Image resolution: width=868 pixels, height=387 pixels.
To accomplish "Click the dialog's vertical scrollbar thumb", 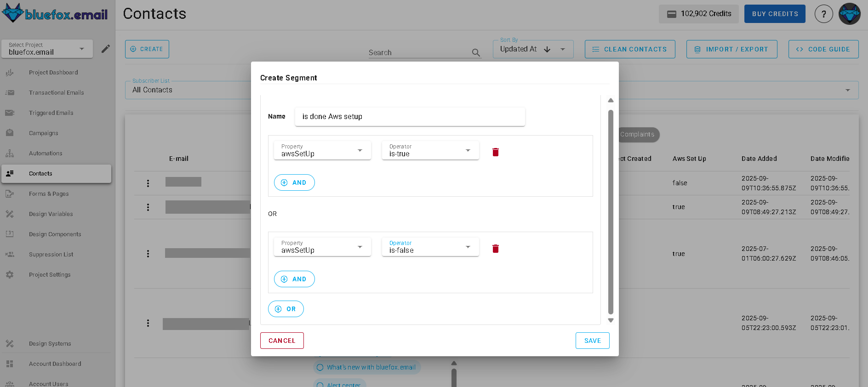I will coord(611,212).
